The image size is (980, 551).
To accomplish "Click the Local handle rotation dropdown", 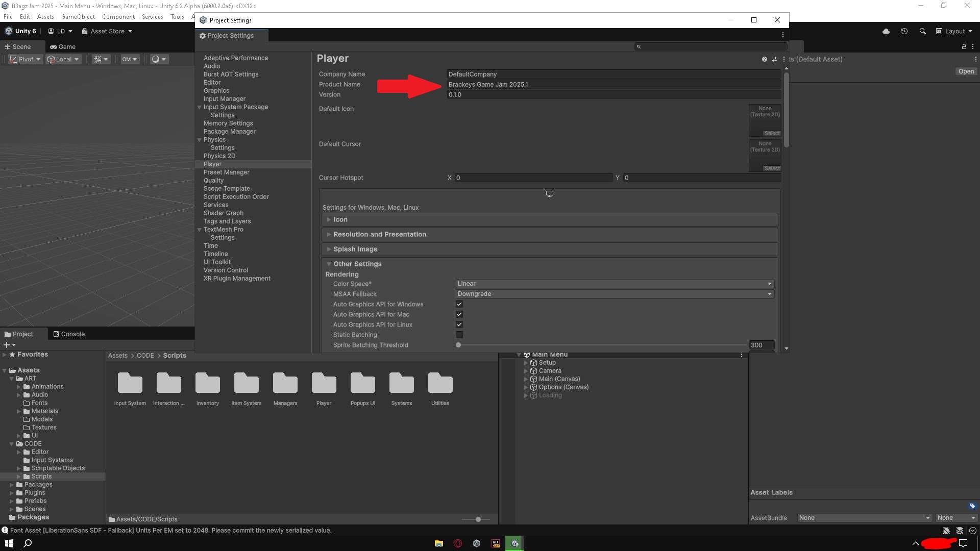I will point(63,59).
